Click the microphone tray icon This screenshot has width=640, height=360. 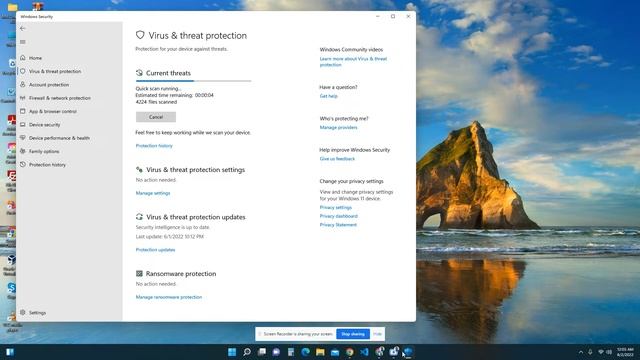590,352
